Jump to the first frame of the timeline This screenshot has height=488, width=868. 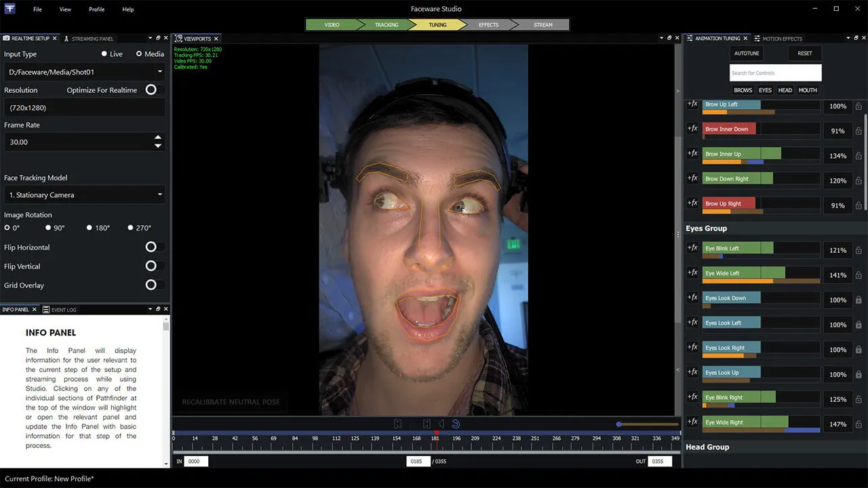(398, 424)
